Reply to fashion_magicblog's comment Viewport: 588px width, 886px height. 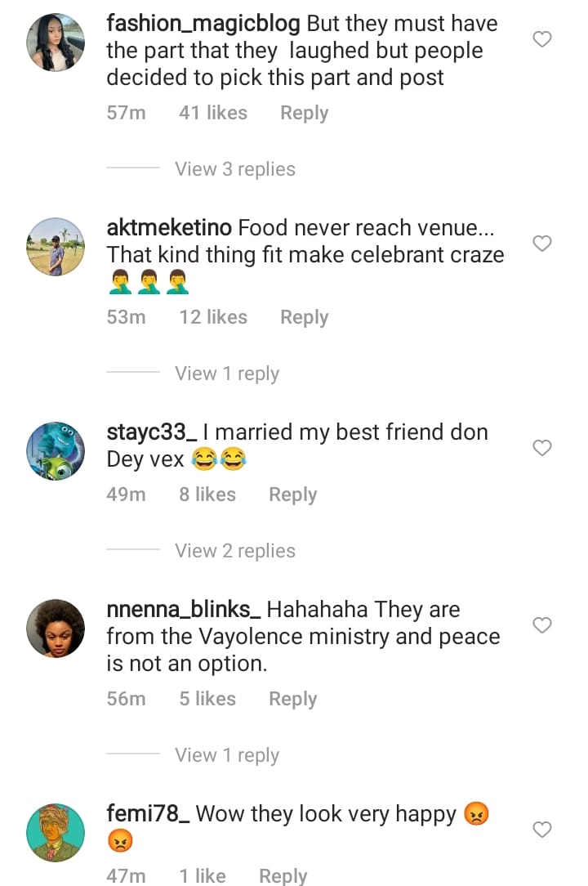click(304, 113)
